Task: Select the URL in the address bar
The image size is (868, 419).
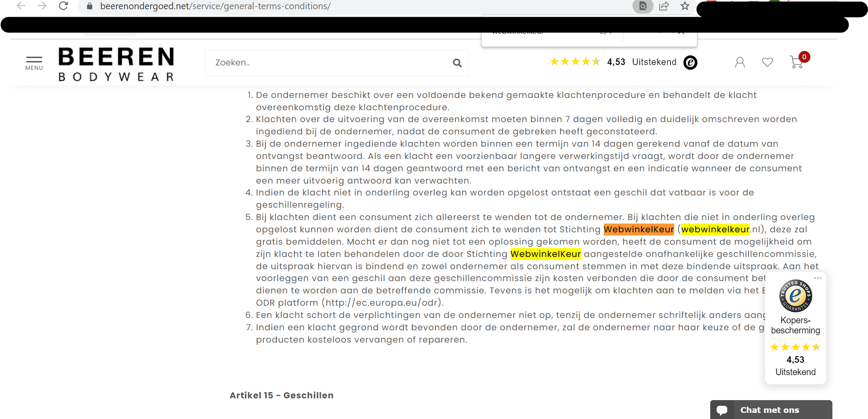Action: 215,6
